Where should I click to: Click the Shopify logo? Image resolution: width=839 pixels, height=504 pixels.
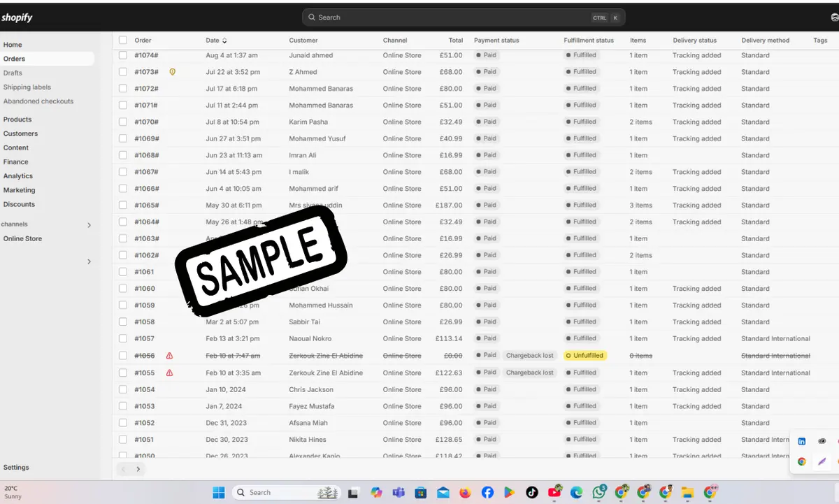tap(17, 17)
